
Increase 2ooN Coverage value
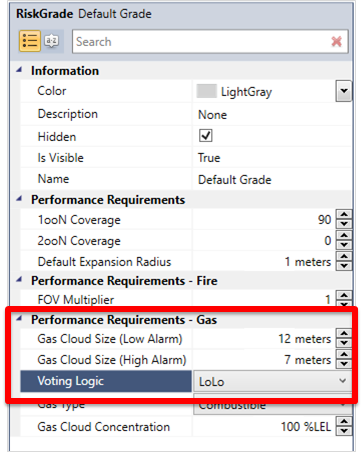point(344,236)
